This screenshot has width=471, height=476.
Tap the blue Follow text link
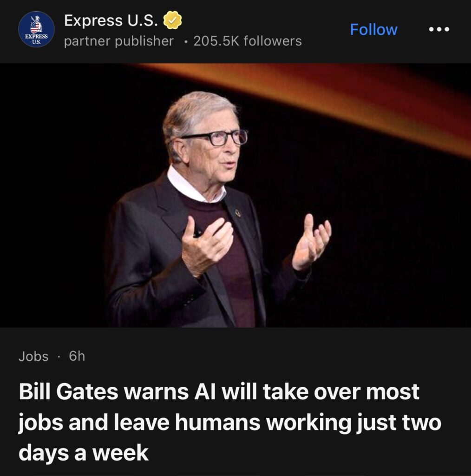click(x=373, y=29)
